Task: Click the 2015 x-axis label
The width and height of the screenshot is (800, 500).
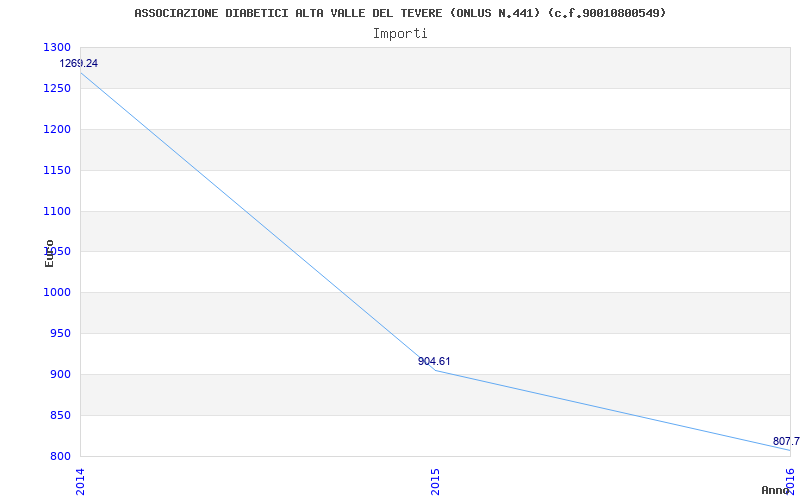Action: click(x=435, y=482)
